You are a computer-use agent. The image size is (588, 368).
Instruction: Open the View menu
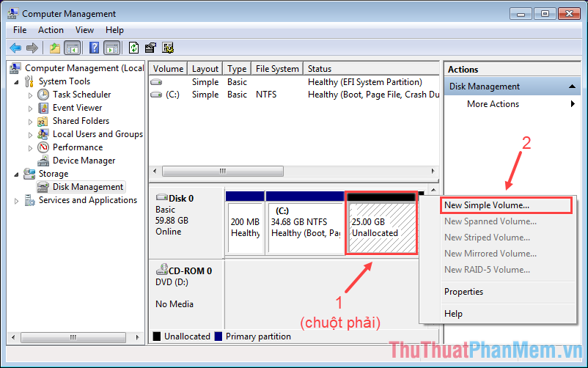[84, 30]
